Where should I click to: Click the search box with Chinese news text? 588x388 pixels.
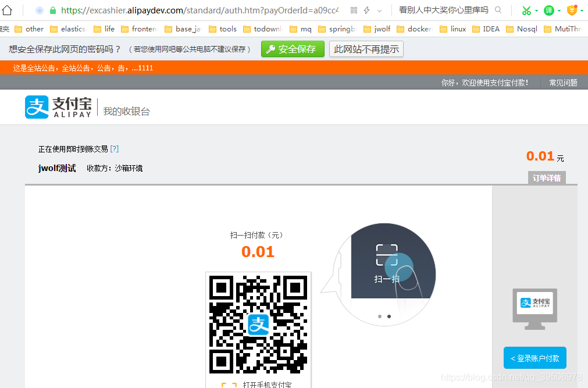click(x=444, y=10)
